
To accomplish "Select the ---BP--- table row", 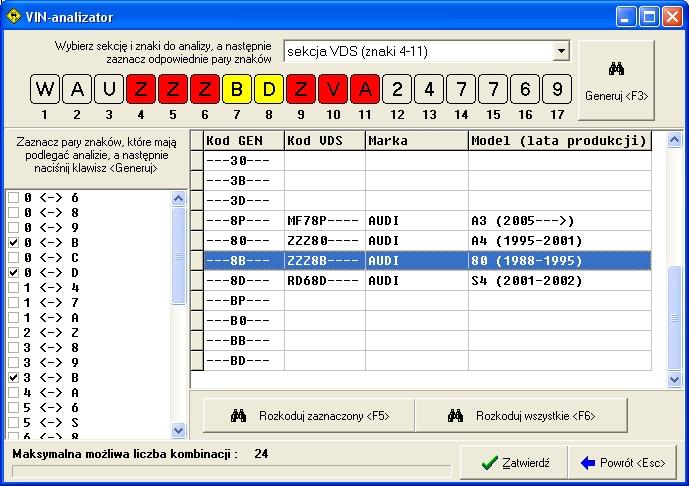I will point(428,301).
